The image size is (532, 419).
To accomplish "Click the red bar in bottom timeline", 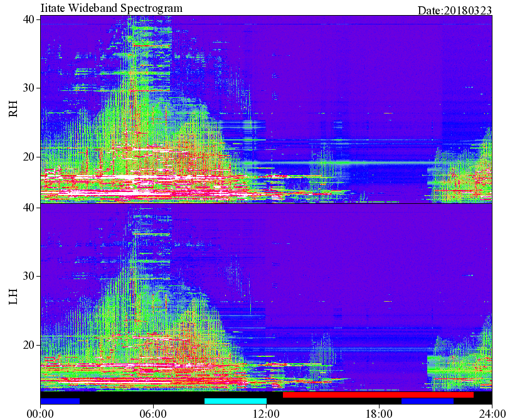I will pos(378,395).
